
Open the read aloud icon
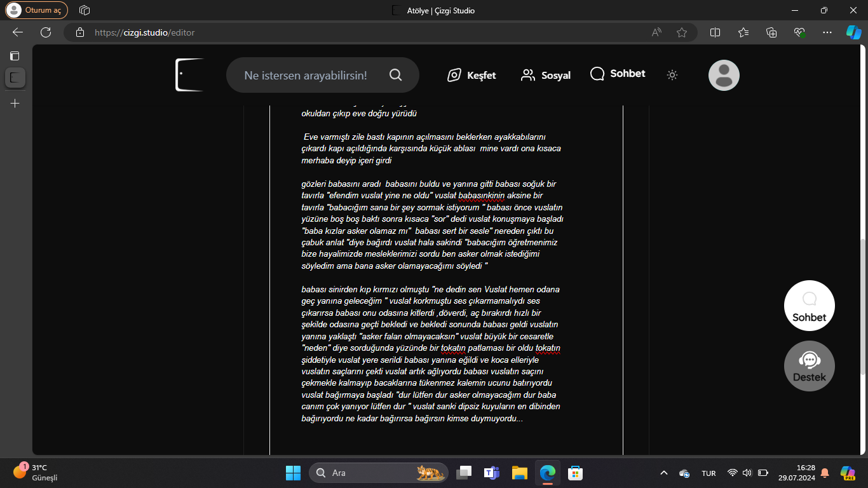[657, 32]
